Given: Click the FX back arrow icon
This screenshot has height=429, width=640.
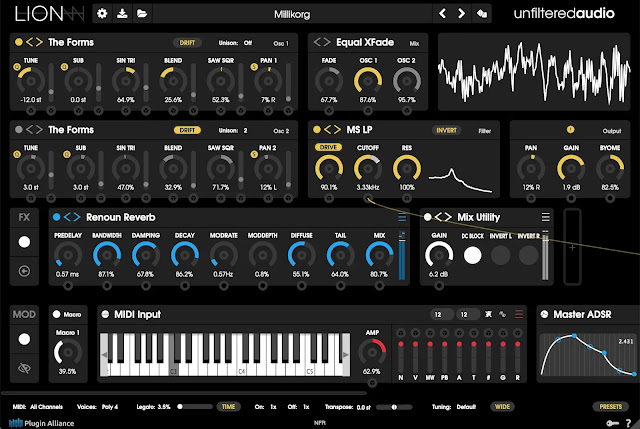Looking at the screenshot, I should pos(24,271).
